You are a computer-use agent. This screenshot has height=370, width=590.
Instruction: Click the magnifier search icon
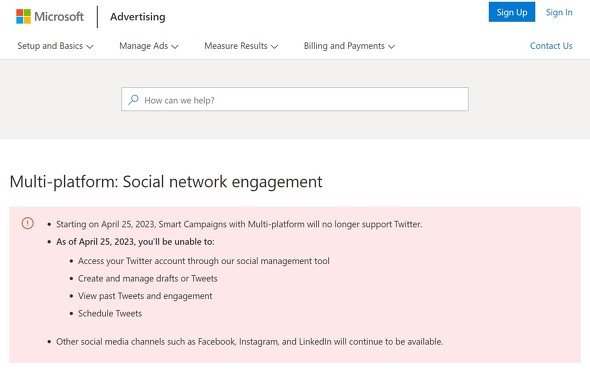(133, 100)
